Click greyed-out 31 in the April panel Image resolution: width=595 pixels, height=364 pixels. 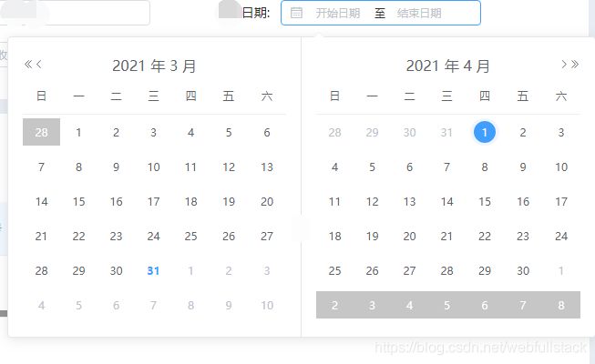[x=446, y=132]
